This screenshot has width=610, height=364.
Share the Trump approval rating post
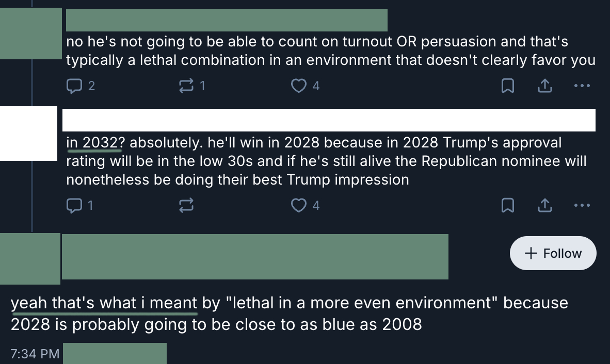click(544, 206)
